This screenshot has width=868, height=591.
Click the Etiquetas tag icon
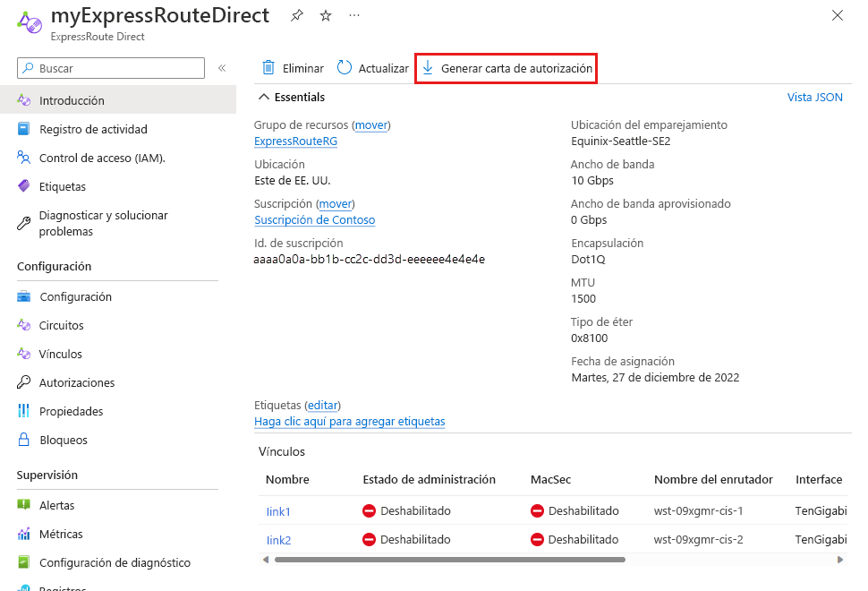coord(24,186)
